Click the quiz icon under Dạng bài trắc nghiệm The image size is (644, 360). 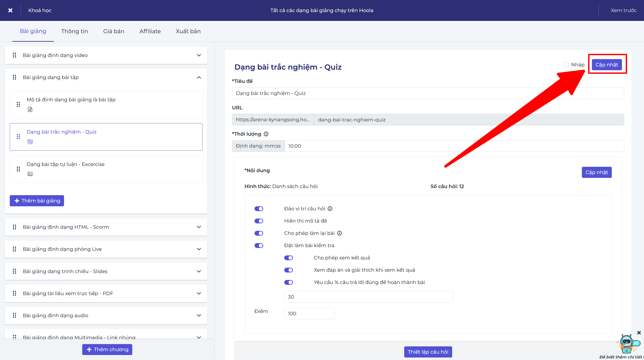point(30,142)
